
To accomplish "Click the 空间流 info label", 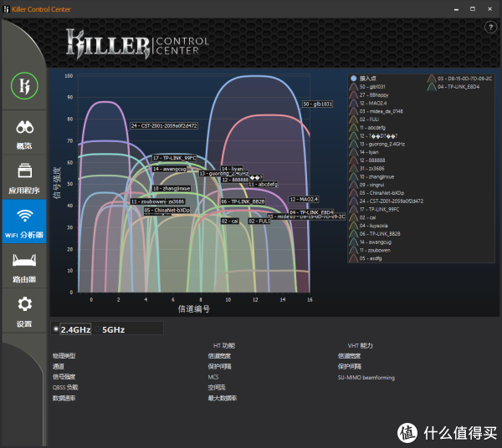I will click(x=217, y=387).
